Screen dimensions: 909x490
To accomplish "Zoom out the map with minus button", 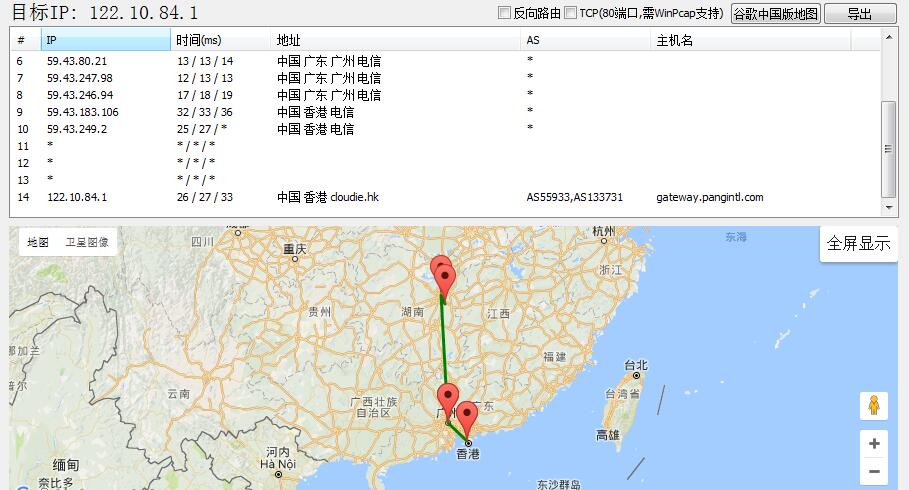I will (x=874, y=471).
